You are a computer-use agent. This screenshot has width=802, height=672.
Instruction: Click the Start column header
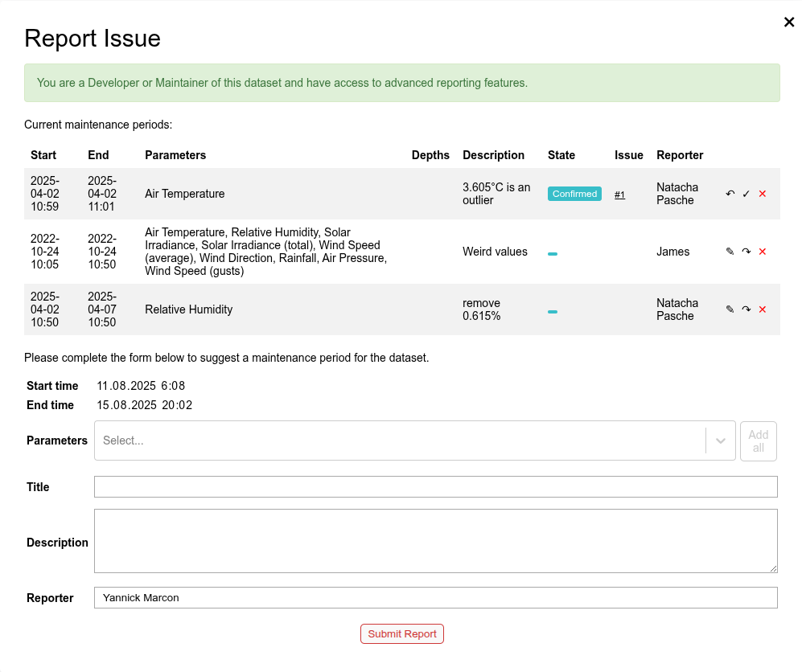coord(43,155)
